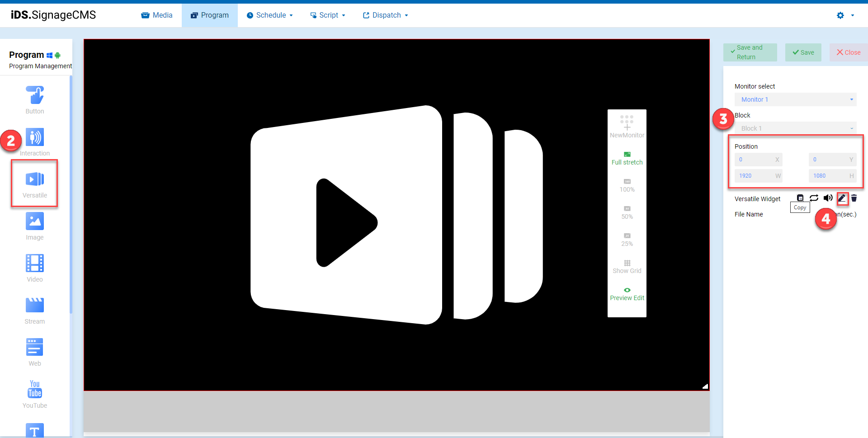Image resolution: width=868 pixels, height=438 pixels.
Task: Go to the Media tab
Action: pos(157,15)
